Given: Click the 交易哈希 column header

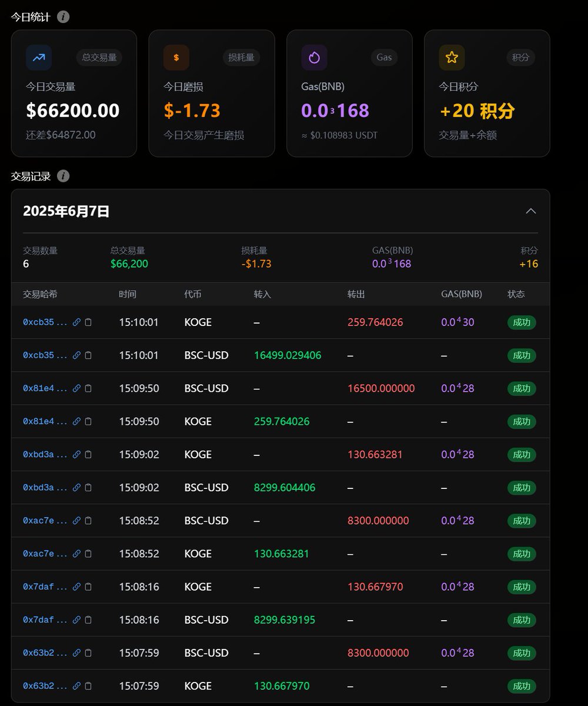Looking at the screenshot, I should click(x=40, y=294).
